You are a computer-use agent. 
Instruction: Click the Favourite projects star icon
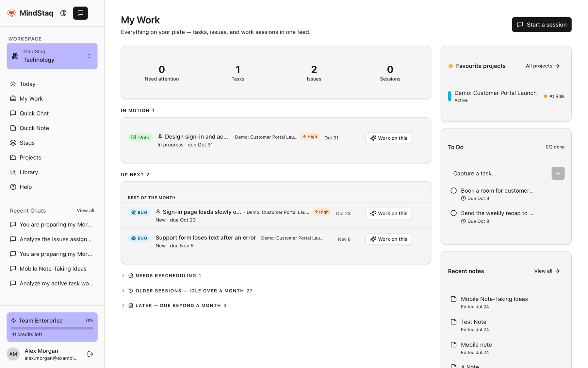click(x=451, y=66)
